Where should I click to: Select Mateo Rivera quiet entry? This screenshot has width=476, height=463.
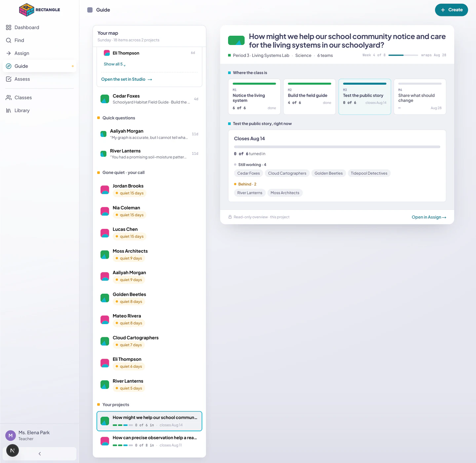coord(149,319)
